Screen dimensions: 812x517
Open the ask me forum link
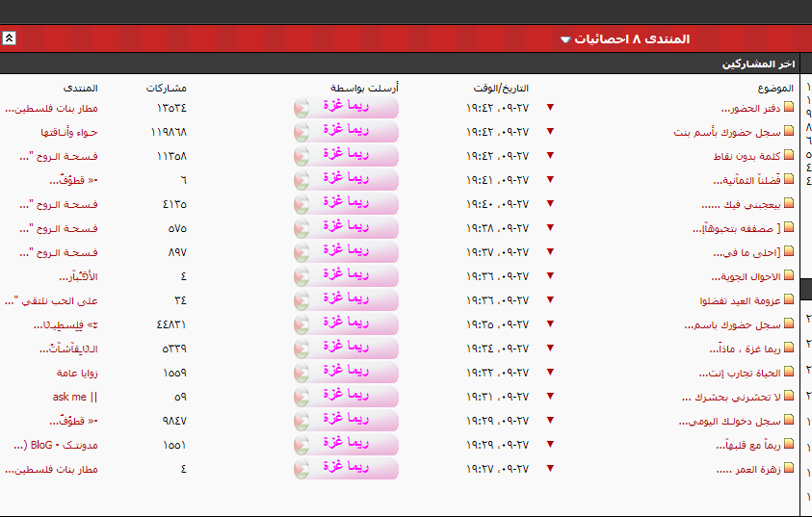pos(75,397)
